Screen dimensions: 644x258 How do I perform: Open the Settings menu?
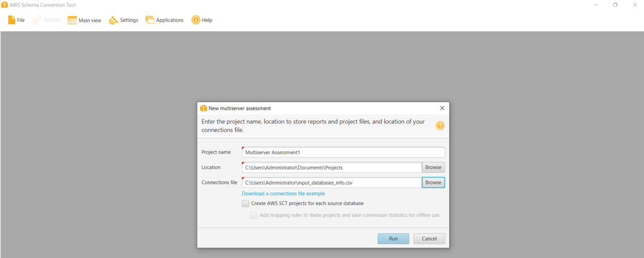tap(124, 20)
